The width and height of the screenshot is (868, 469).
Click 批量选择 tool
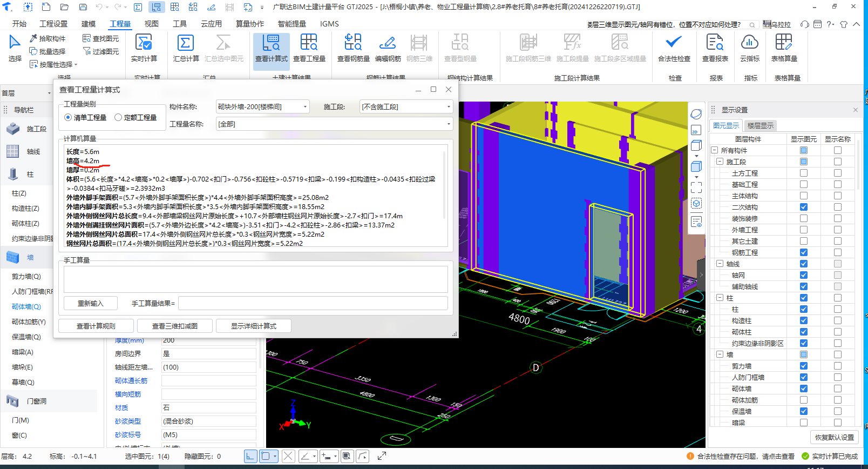[48, 51]
